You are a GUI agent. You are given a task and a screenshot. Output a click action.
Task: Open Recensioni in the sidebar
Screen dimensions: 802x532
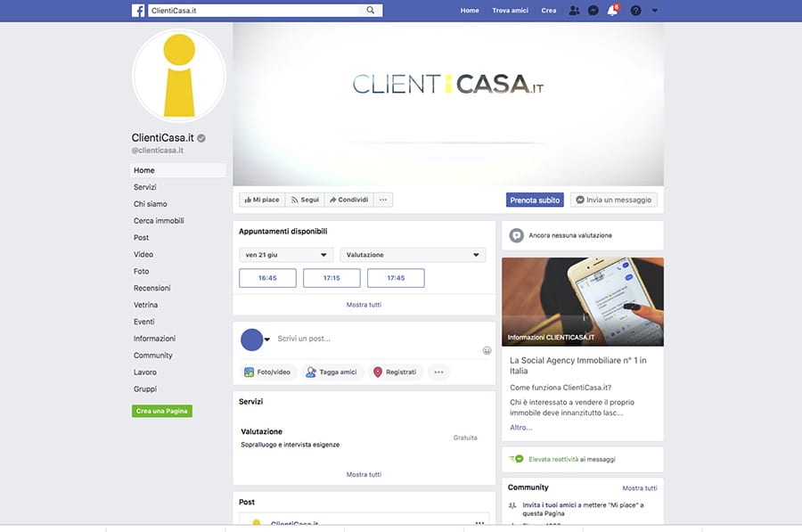151,289
